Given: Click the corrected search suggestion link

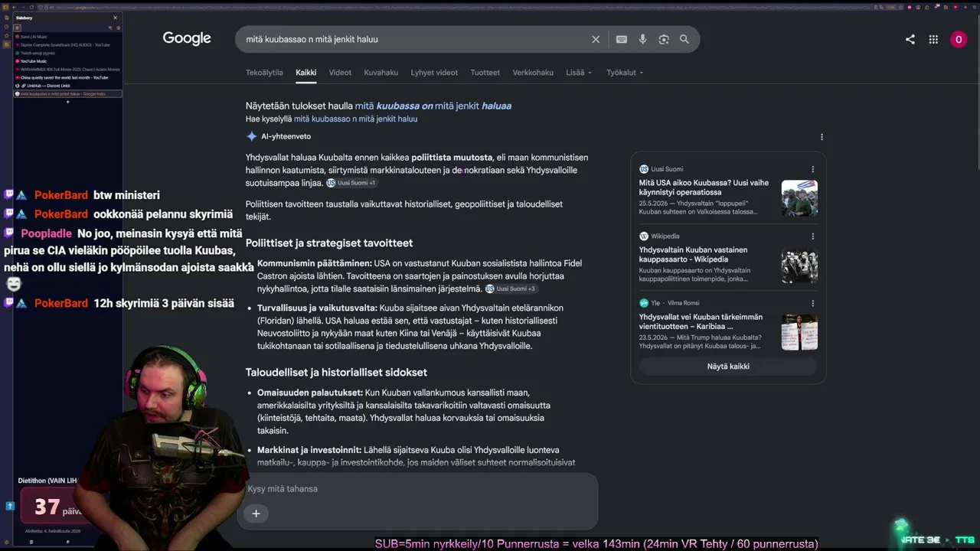Looking at the screenshot, I should pyautogui.click(x=433, y=106).
